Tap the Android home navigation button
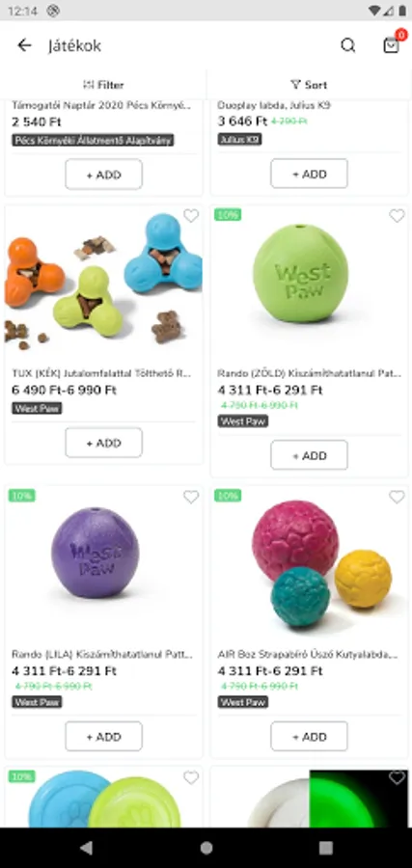This screenshot has width=412, height=868. pos(206,848)
